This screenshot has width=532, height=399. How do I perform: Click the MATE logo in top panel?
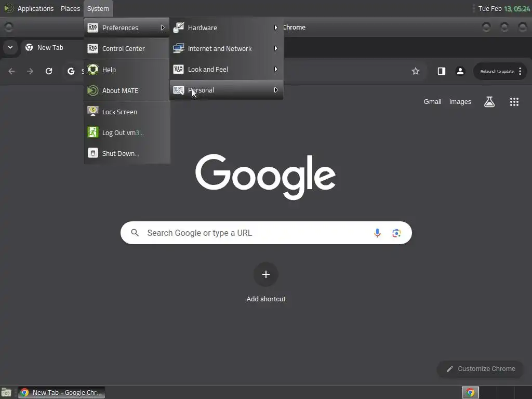[9, 8]
